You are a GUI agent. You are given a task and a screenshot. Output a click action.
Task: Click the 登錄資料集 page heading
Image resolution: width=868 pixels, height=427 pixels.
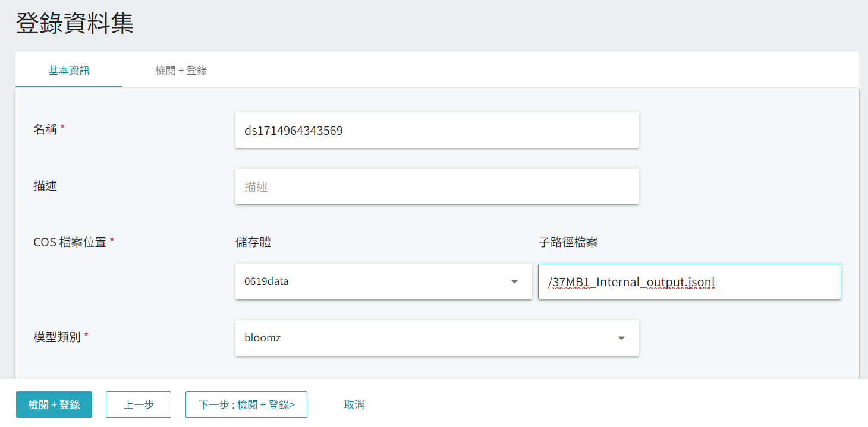point(74,23)
